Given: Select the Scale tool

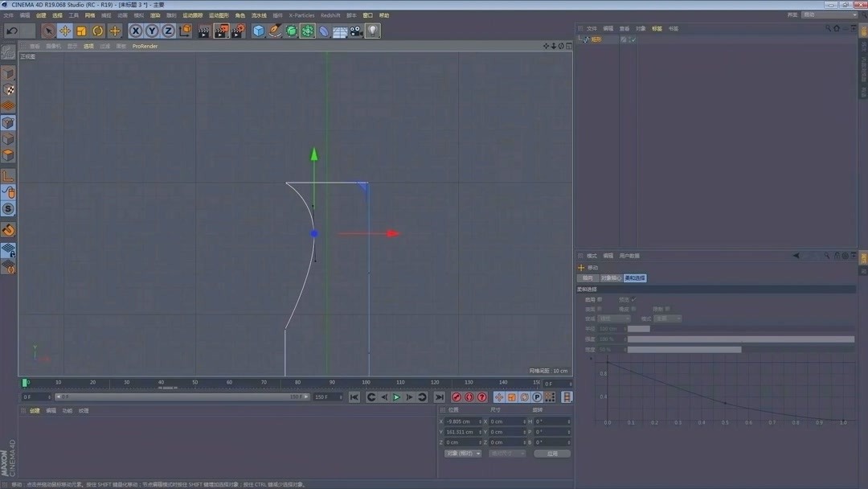Looking at the screenshot, I should point(82,31).
